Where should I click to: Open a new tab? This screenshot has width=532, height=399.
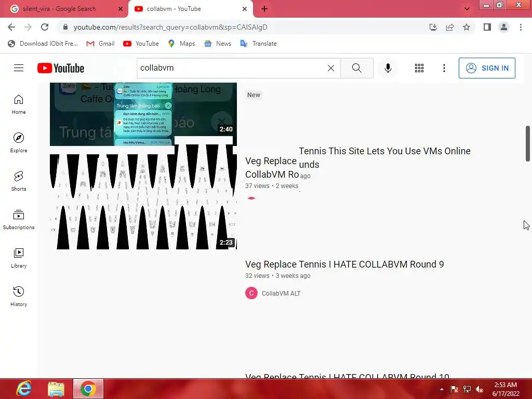point(264,9)
